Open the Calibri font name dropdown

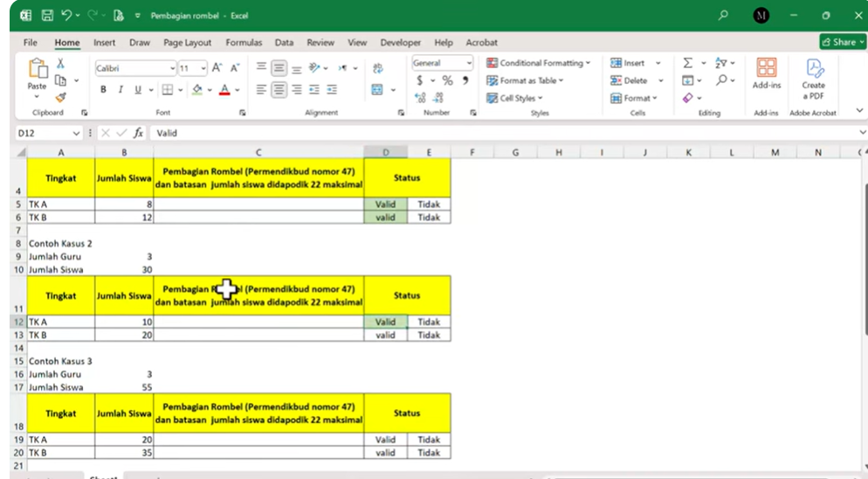[172, 67]
